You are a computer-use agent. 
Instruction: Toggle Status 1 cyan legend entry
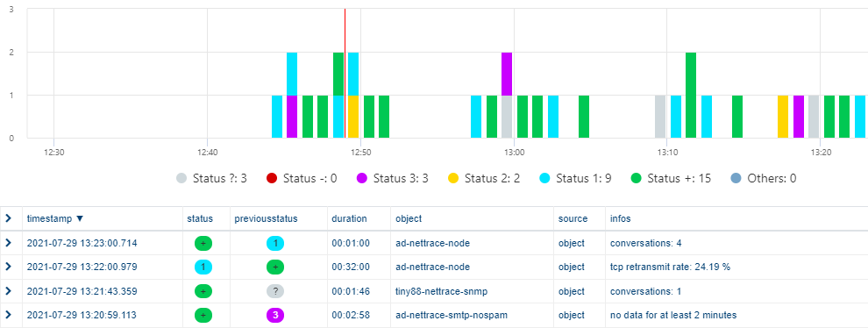pyautogui.click(x=574, y=178)
